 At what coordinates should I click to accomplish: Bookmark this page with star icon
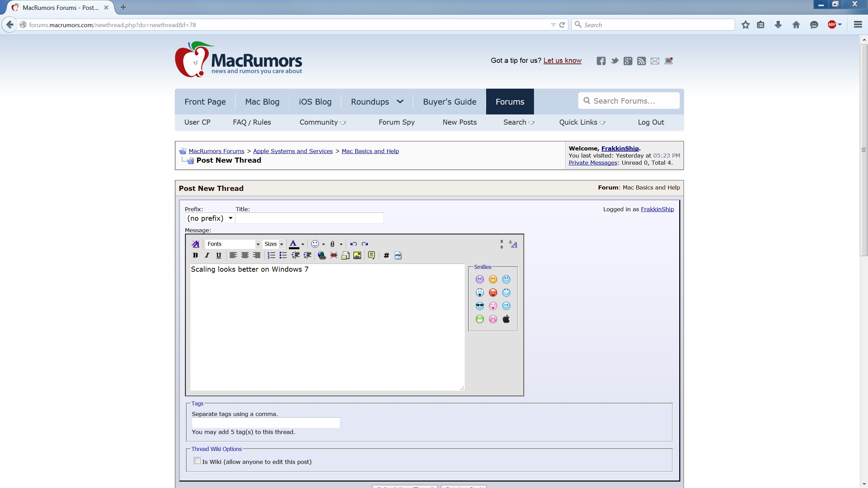(745, 25)
